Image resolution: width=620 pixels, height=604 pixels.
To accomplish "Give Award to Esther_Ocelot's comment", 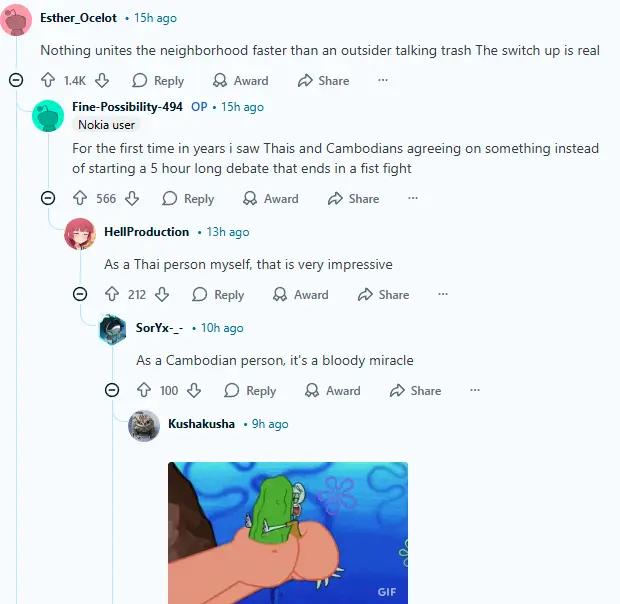I will (240, 81).
